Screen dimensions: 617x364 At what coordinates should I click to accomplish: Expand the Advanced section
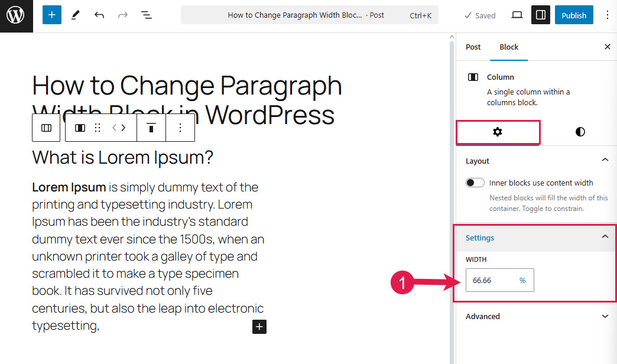pos(605,316)
